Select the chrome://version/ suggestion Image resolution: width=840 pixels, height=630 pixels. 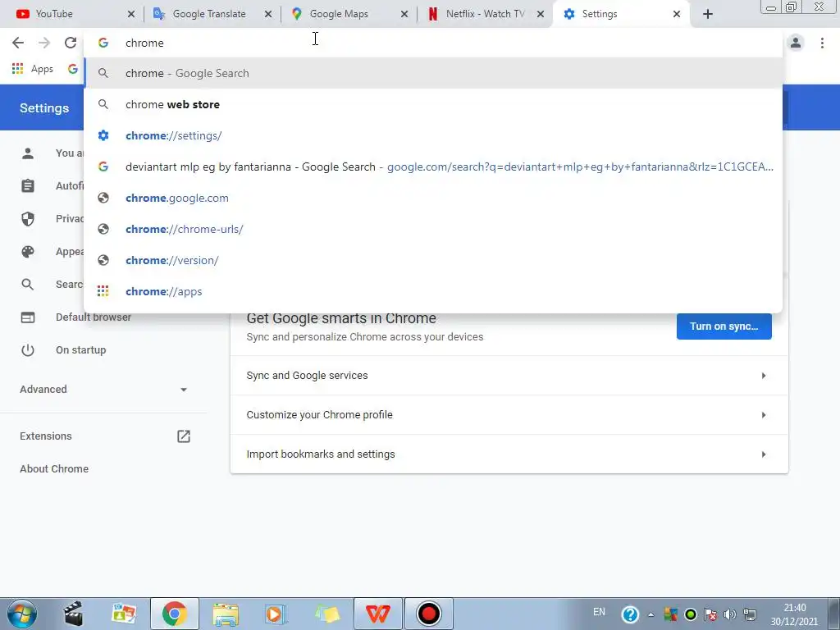[433, 260]
